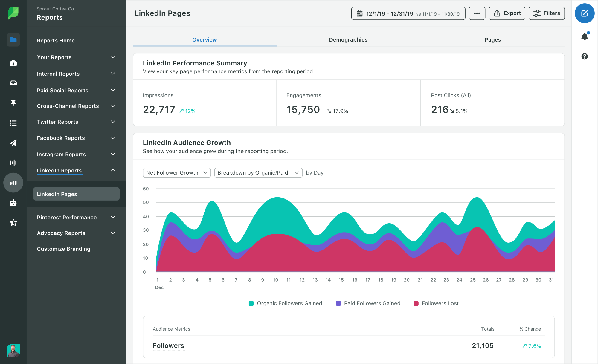
Task: Click the 15,750 engagements value
Action: click(303, 110)
